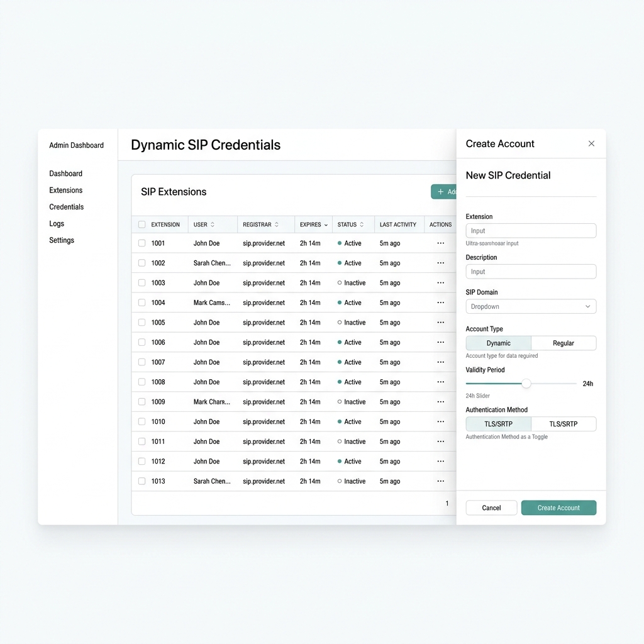This screenshot has width=644, height=644.
Task: Open the SIP Domain dropdown
Action: [531, 306]
